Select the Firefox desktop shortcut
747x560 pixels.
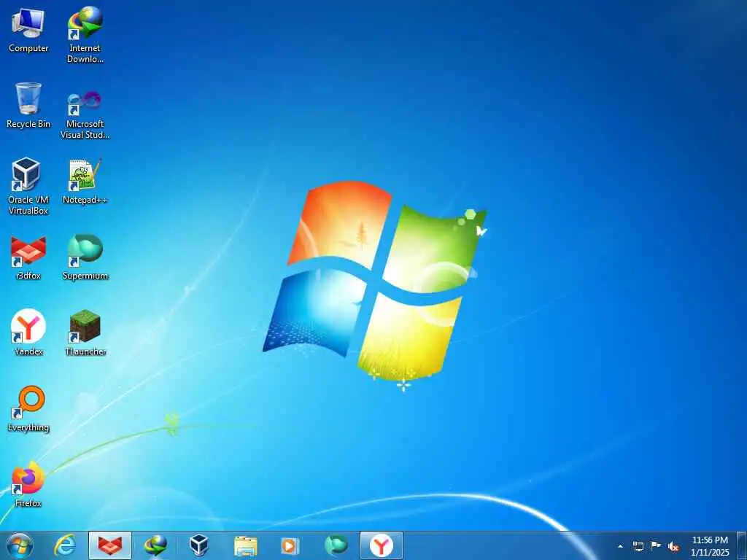pos(28,484)
